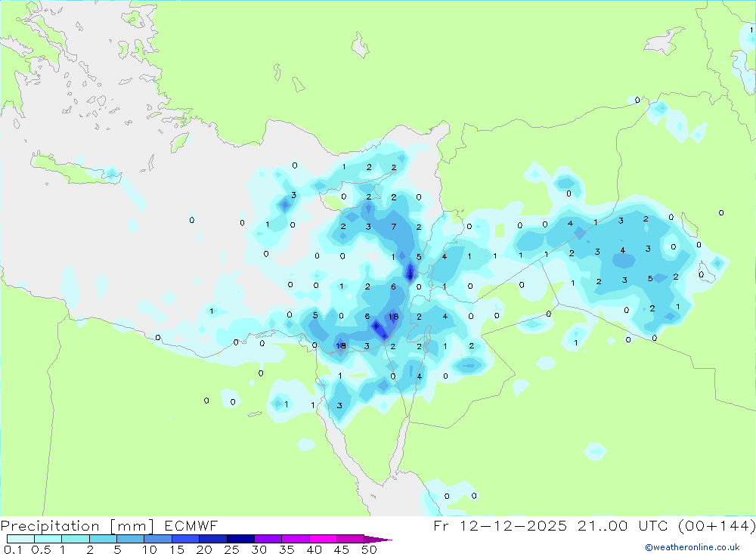Pick the 1–2 mm legend color box

(76, 539)
